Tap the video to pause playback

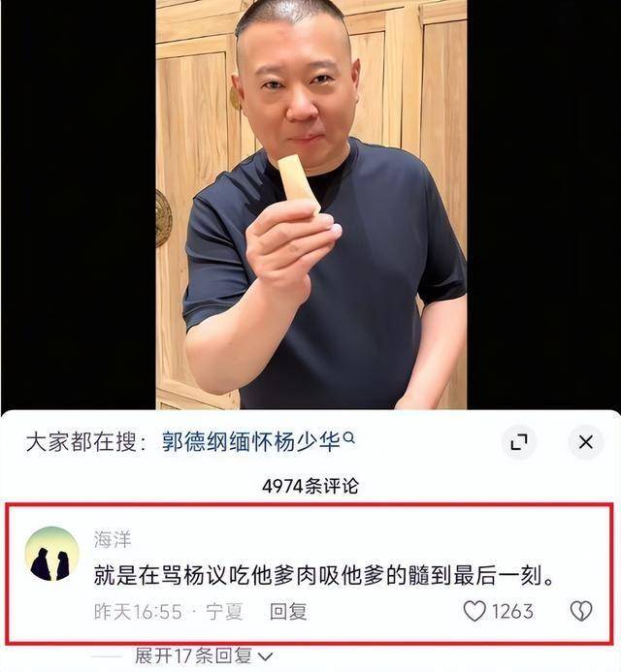(310, 205)
